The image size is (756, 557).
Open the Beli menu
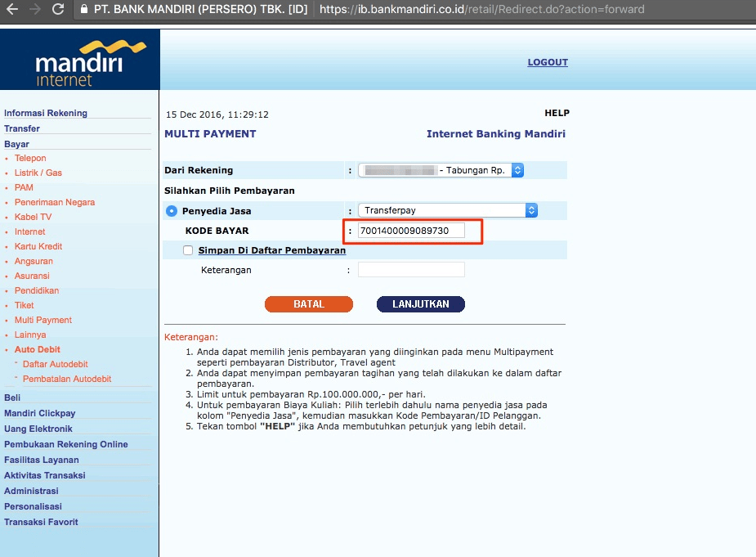pos(12,398)
